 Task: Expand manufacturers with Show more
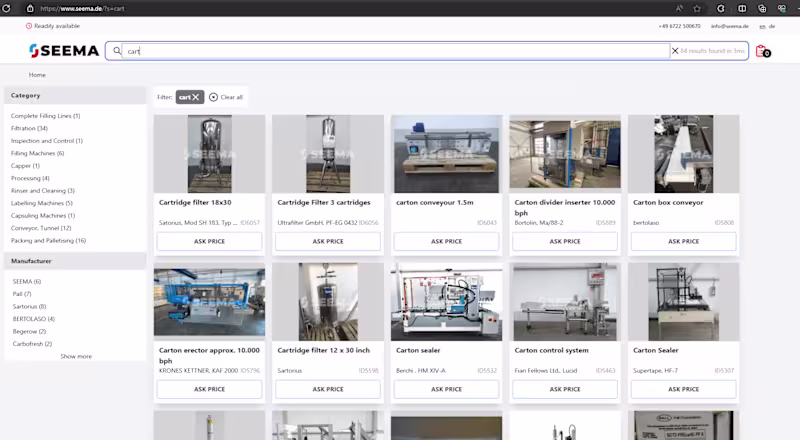point(76,356)
